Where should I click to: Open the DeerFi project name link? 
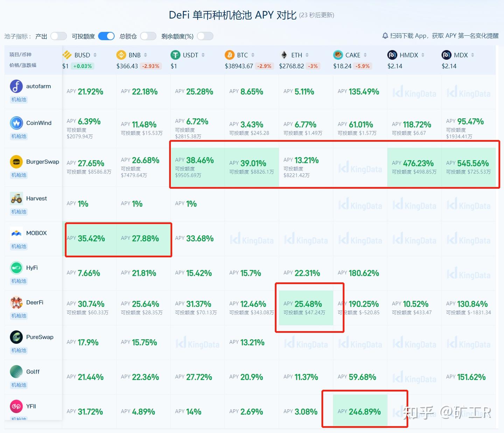point(35,302)
